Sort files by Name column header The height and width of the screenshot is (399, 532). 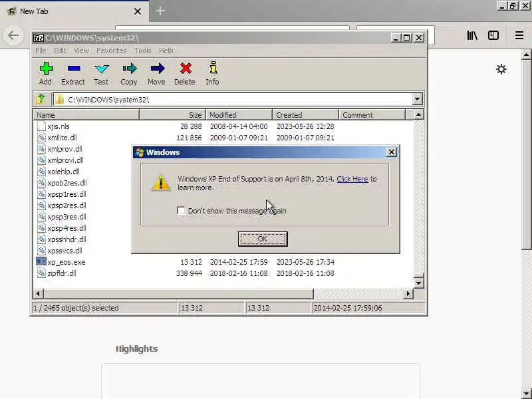[x=86, y=114]
